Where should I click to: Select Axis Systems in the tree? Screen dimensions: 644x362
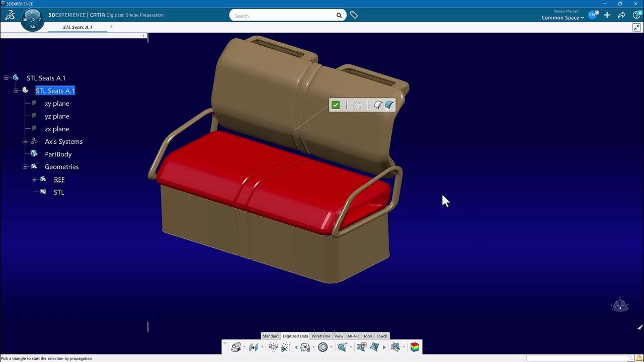click(63, 141)
